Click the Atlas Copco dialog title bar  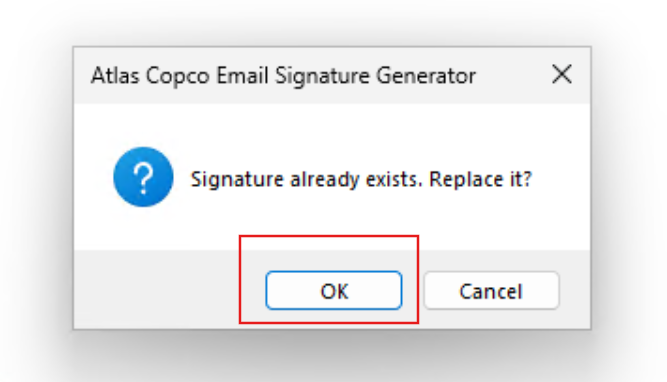coord(332,75)
